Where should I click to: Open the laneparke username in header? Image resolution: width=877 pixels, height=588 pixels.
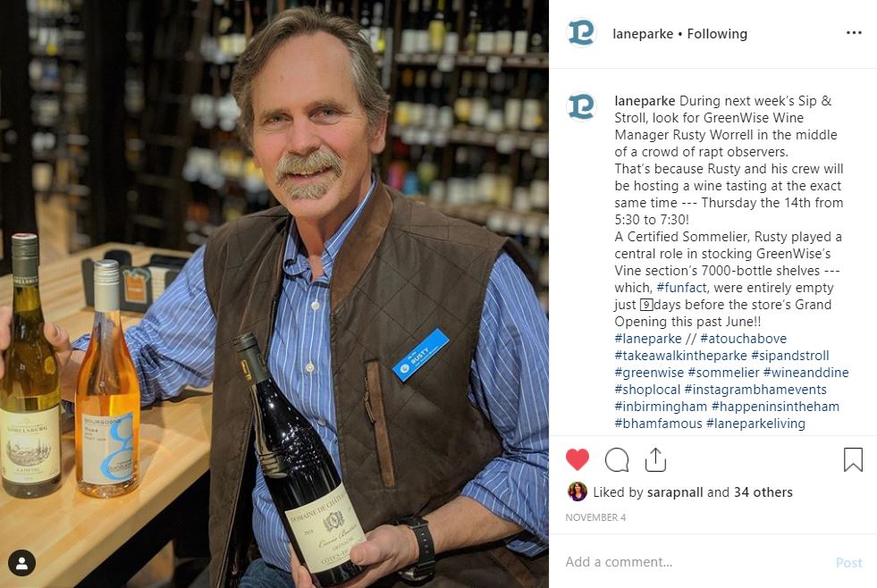643,34
